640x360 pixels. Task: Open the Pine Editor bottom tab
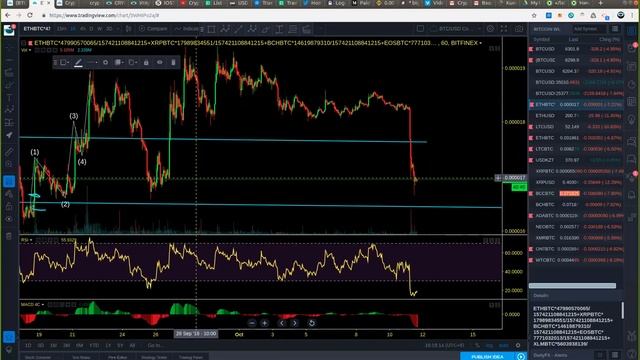coord(118,357)
